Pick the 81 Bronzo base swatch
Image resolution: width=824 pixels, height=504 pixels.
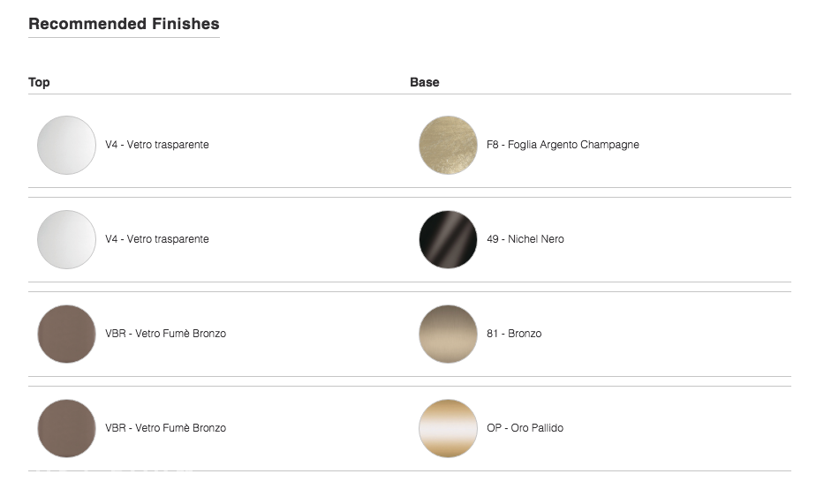point(449,334)
